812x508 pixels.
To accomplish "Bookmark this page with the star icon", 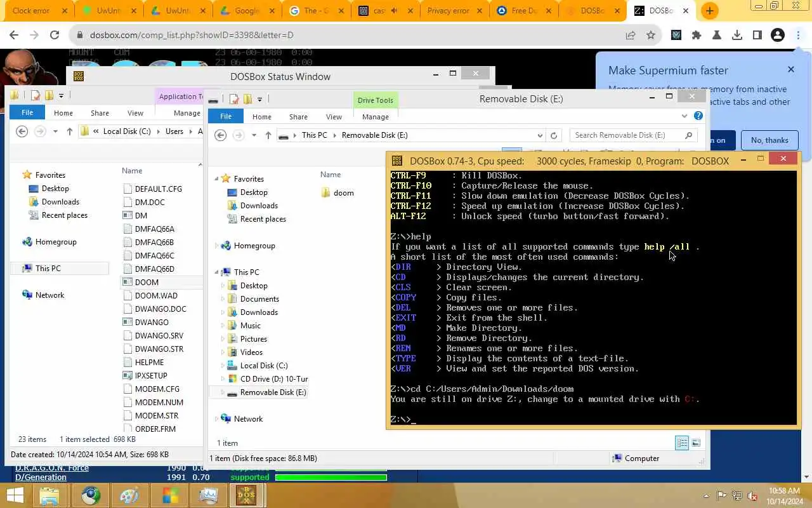I will pos(651,36).
